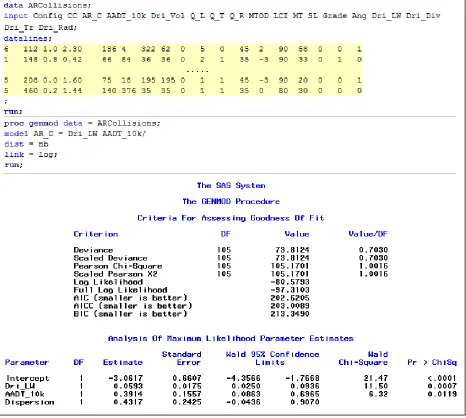Click the 'Pearson Chi-Square' row label
This screenshot has width=466, height=418.
[x=118, y=266]
